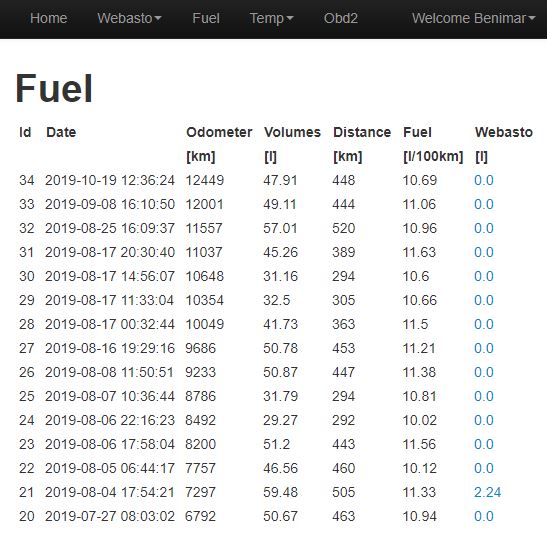The width and height of the screenshot is (547, 538).
Task: Click the Webasto 0.0 link for entry 34
Action: [484, 180]
